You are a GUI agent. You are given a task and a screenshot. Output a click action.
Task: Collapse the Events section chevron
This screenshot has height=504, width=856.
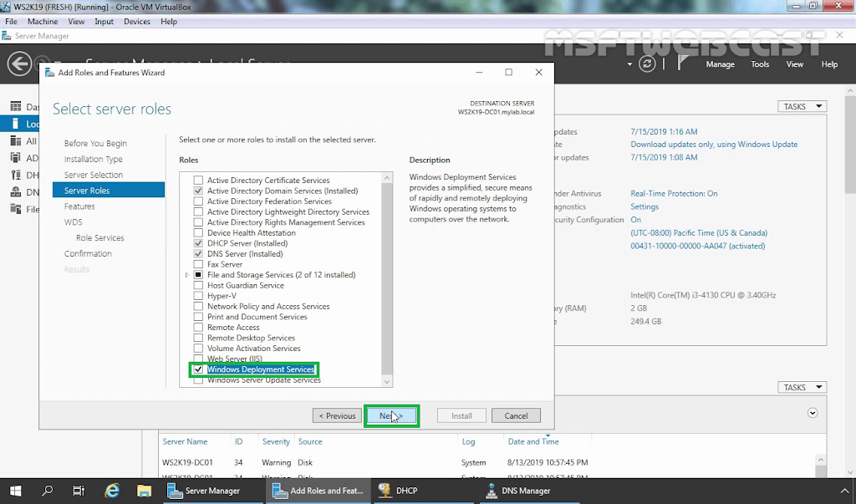pos(813,413)
